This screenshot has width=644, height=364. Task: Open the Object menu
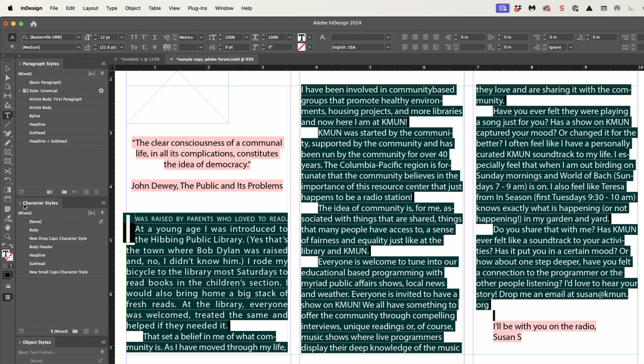point(133,8)
